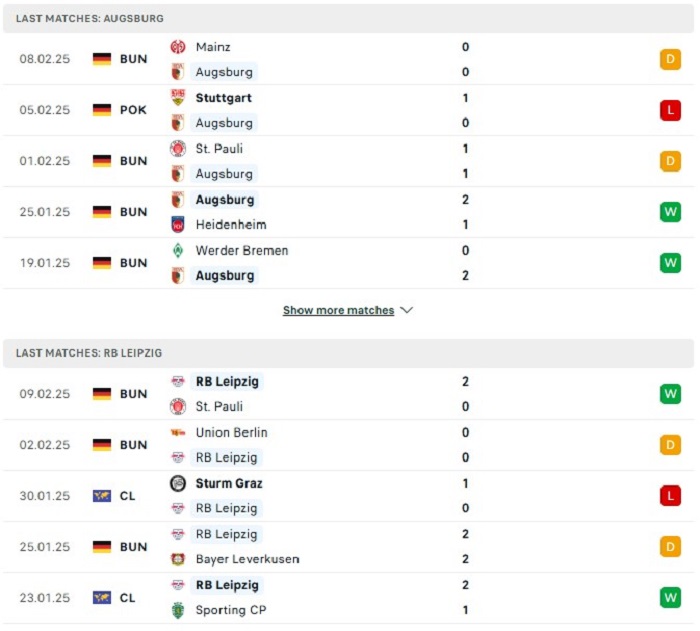Click the Heidenheim club crest icon
This screenshot has width=700, height=631.
click(x=178, y=225)
